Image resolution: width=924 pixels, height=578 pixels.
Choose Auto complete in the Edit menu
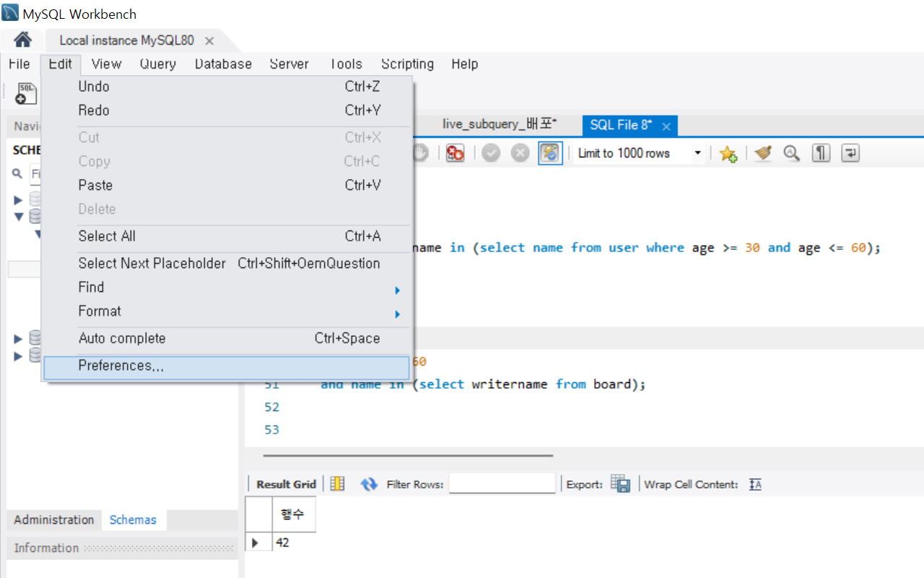tap(227, 338)
